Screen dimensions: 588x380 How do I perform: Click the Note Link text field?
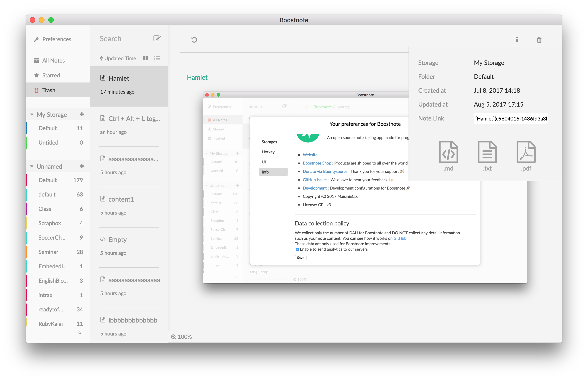pos(511,118)
